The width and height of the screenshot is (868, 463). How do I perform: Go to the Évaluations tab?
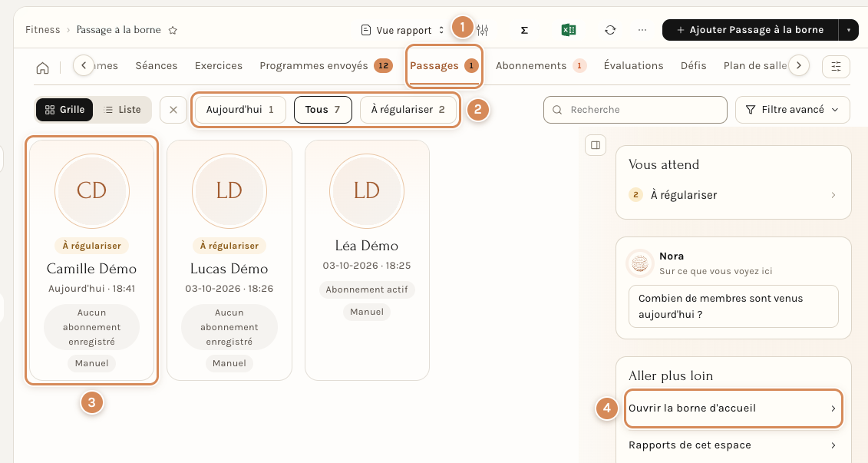[x=633, y=66]
